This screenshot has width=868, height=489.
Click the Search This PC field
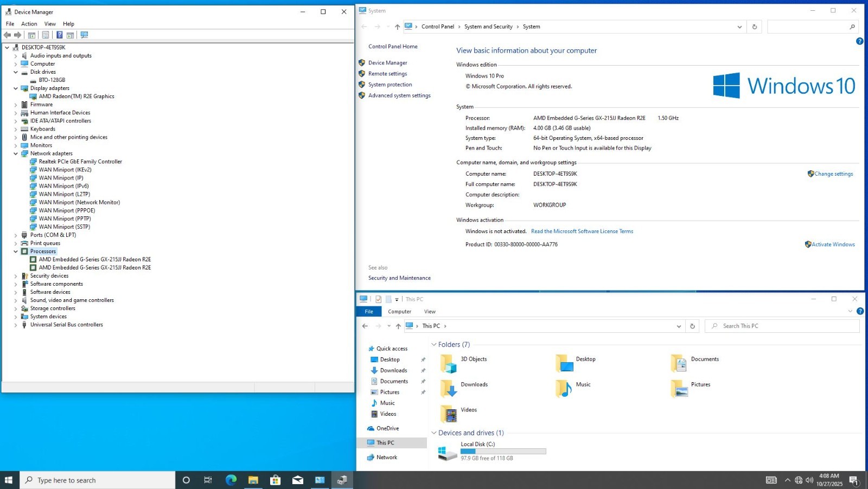point(782,326)
